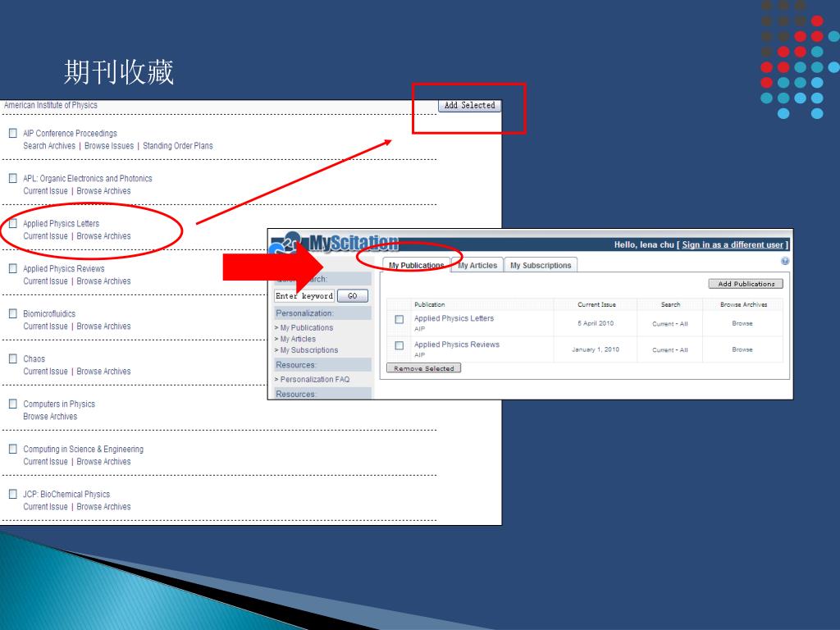Click the help question mark icon in MyScitation
This screenshot has height=630, width=840.
click(785, 261)
